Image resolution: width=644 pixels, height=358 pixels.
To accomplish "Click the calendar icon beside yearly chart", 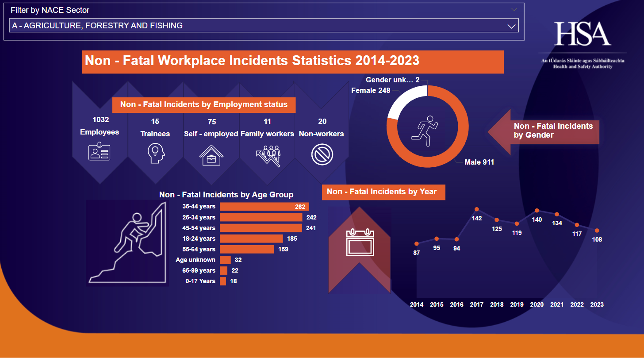I will coord(360,243).
